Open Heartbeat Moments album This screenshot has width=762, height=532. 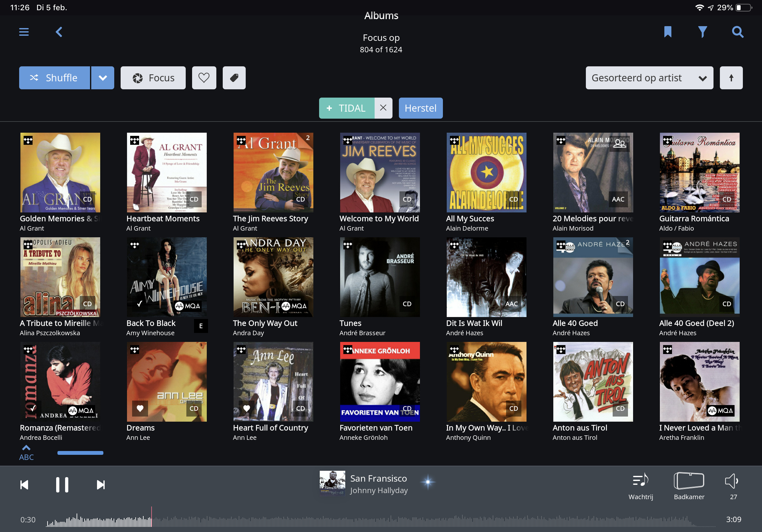click(x=167, y=173)
